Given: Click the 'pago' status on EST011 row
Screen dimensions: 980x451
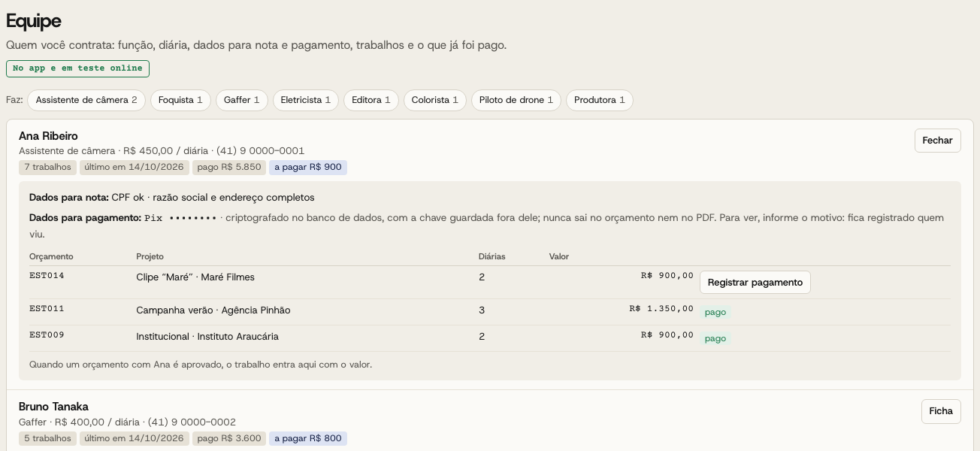Looking at the screenshot, I should [x=715, y=312].
